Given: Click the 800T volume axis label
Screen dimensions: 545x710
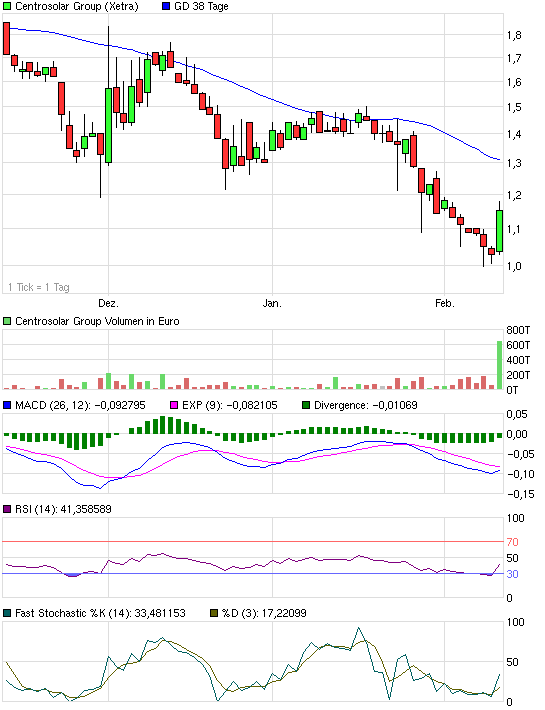Looking at the screenshot, I should point(518,330).
